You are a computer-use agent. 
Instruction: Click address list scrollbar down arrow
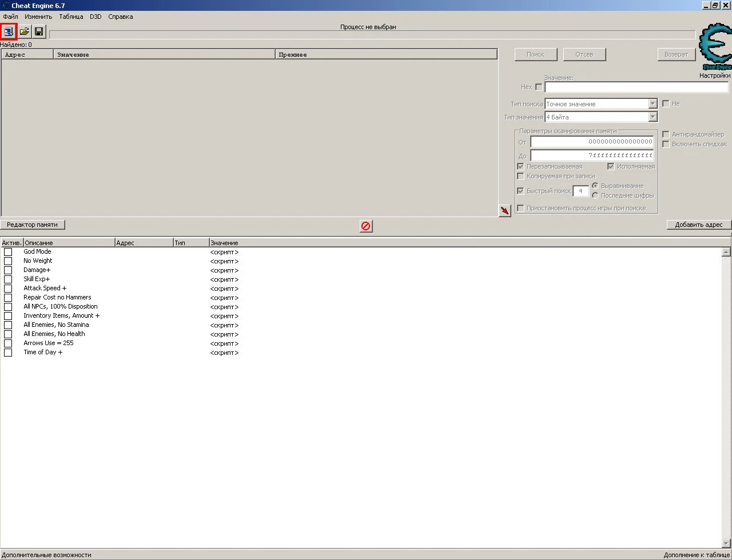726,543
